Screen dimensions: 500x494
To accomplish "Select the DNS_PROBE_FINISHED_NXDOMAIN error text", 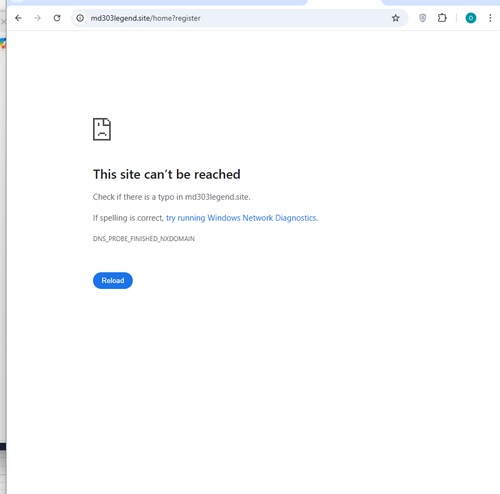I will 144,239.
